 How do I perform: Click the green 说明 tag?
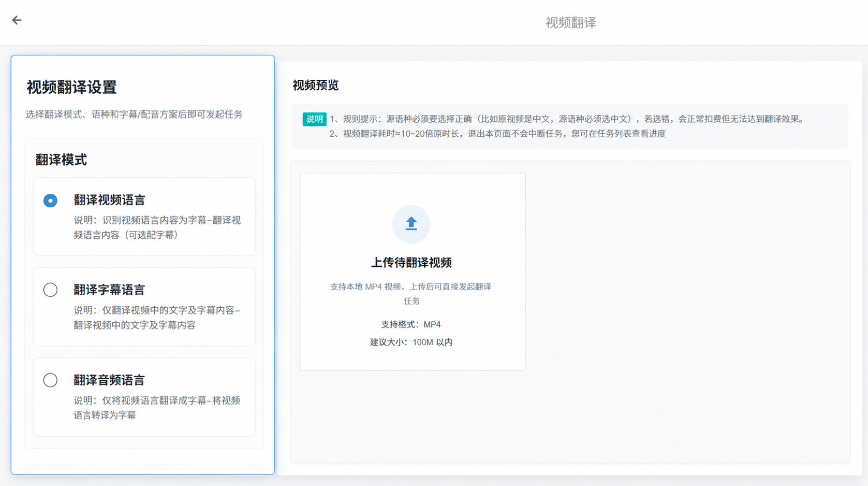(x=314, y=119)
